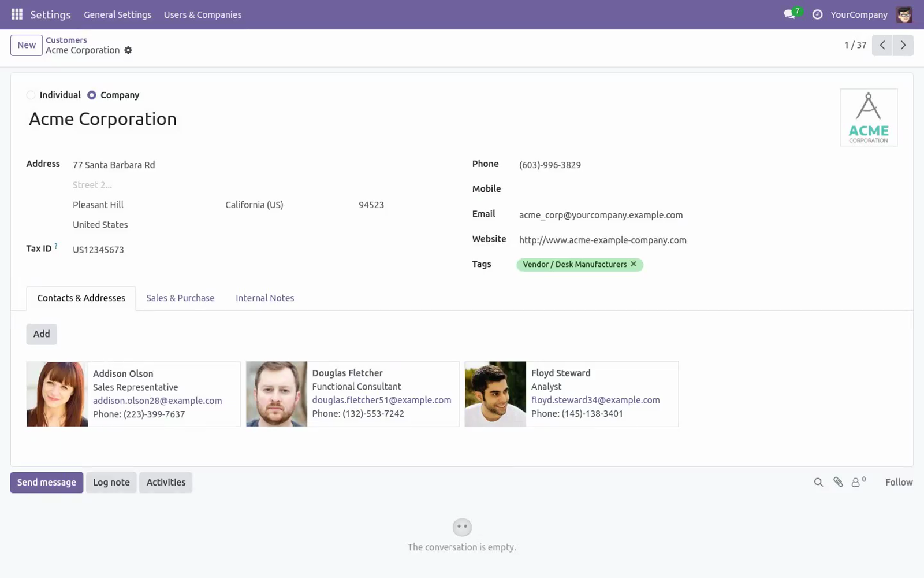The image size is (924, 578).
Task: Click the New button
Action: click(x=27, y=45)
